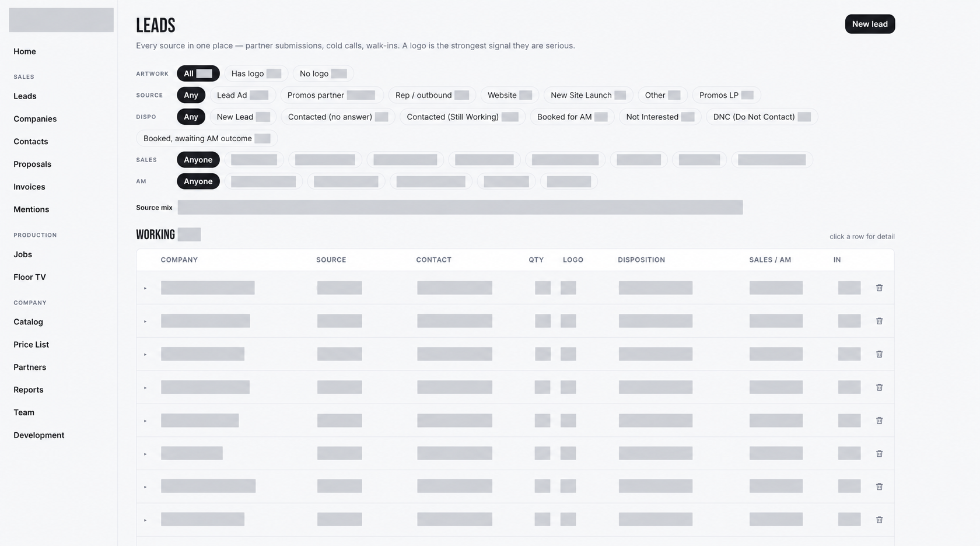Navigate to Contacts

31,142
